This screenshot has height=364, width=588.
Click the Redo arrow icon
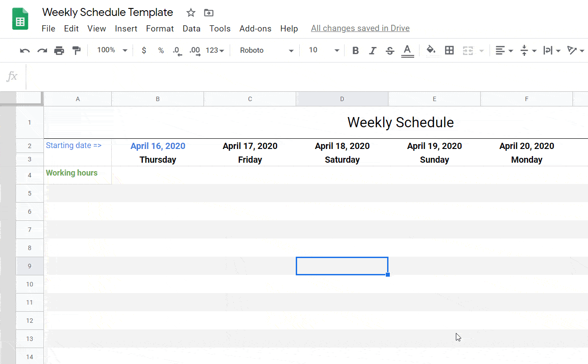(x=42, y=51)
